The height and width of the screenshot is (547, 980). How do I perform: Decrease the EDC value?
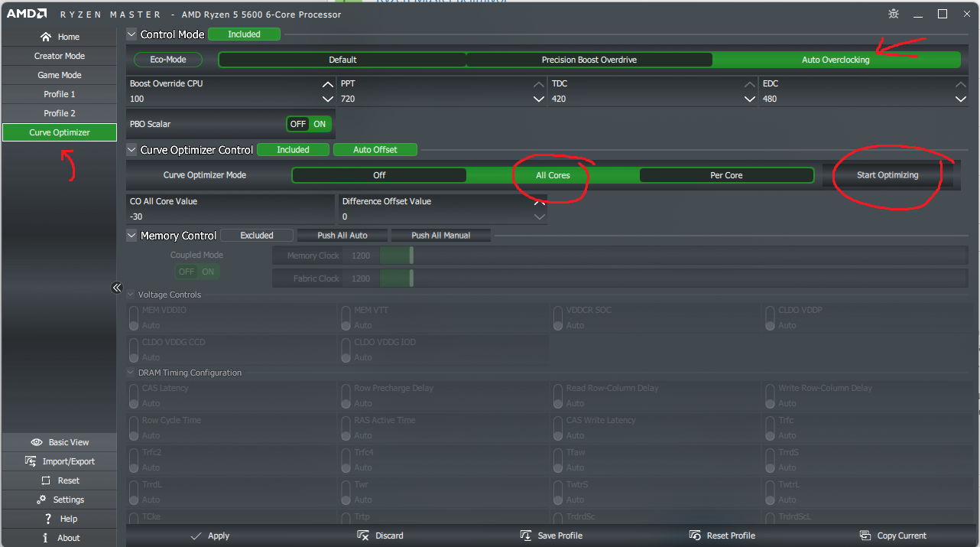[960, 99]
